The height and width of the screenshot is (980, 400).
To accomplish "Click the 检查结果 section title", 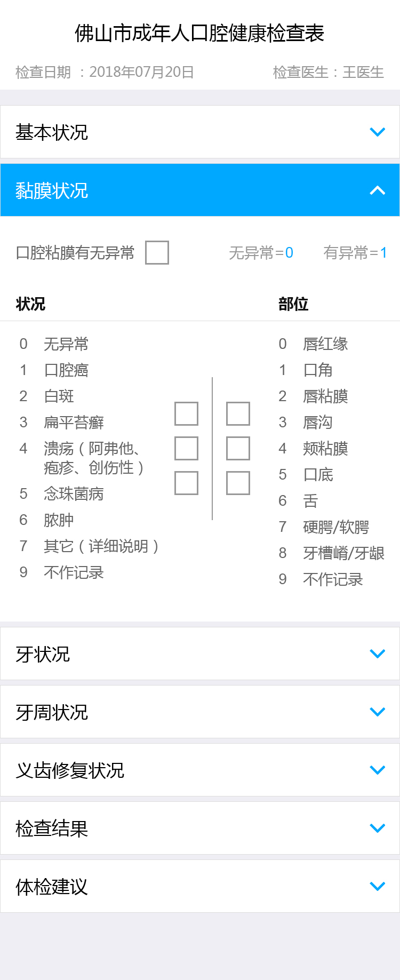I will pyautogui.click(x=52, y=828).
